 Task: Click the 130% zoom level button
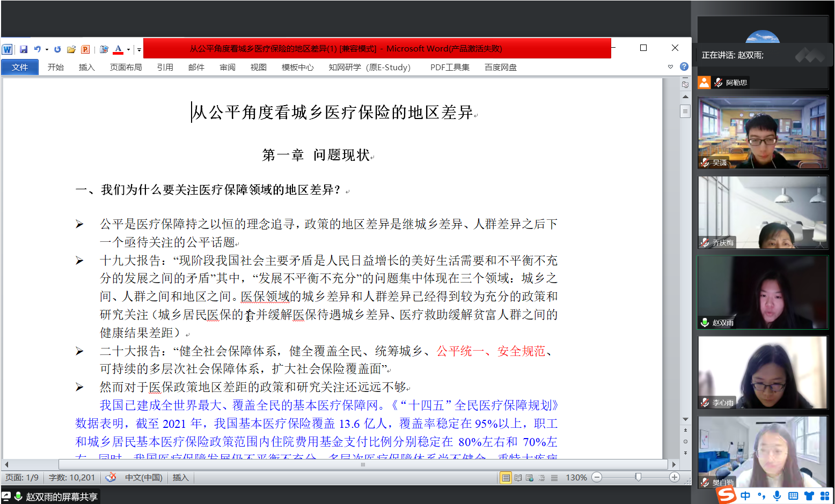(576, 477)
